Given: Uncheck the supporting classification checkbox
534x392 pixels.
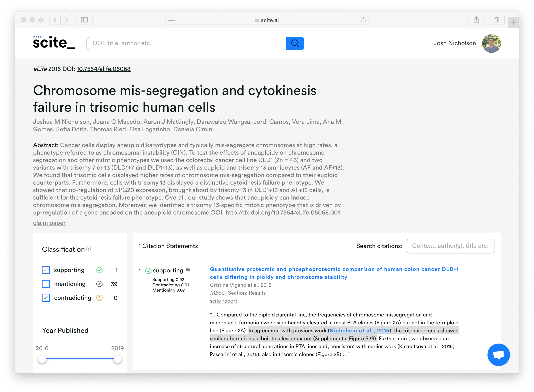Looking at the screenshot, I should coord(46,270).
